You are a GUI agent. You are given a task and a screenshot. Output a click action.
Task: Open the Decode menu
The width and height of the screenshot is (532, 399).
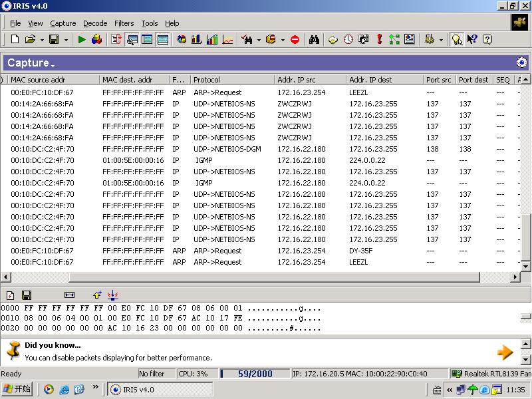point(95,23)
